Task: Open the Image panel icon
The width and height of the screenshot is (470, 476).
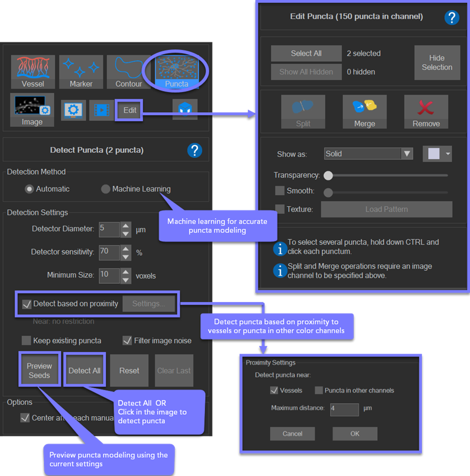Action: point(32,110)
